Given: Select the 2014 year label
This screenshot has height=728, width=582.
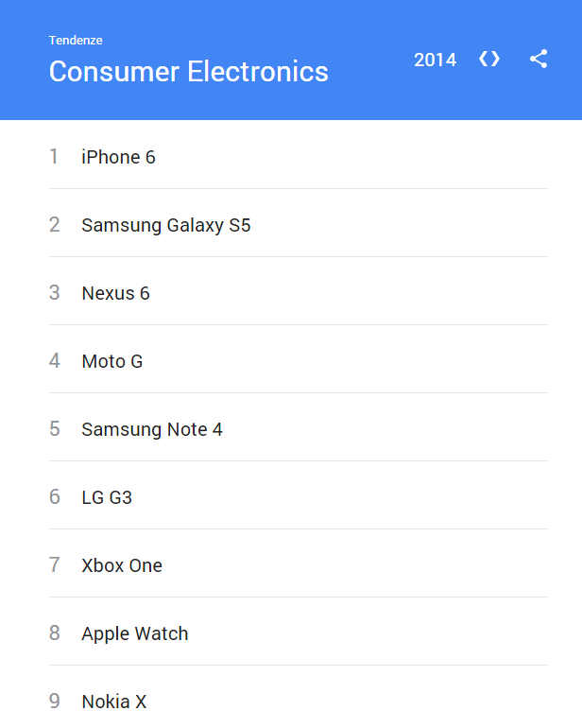Looking at the screenshot, I should tap(435, 60).
